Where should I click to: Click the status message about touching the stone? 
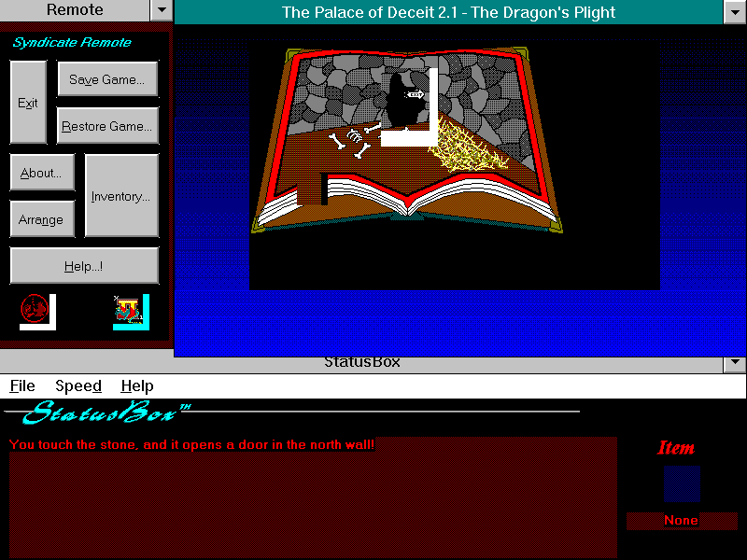tap(191, 444)
